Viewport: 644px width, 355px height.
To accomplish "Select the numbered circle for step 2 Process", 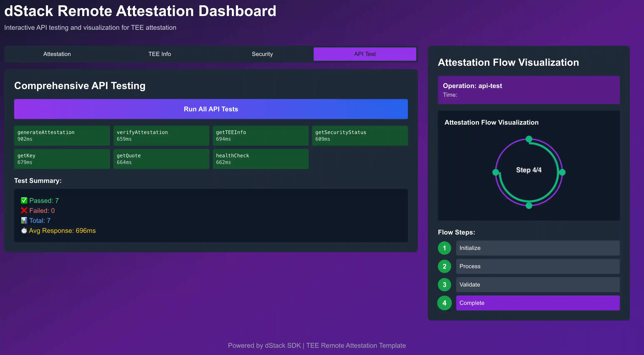I will coord(445,266).
